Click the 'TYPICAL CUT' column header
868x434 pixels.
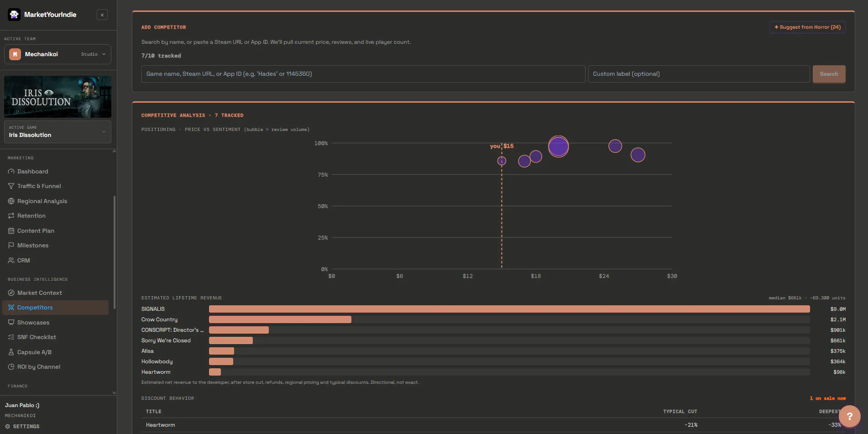coord(680,412)
